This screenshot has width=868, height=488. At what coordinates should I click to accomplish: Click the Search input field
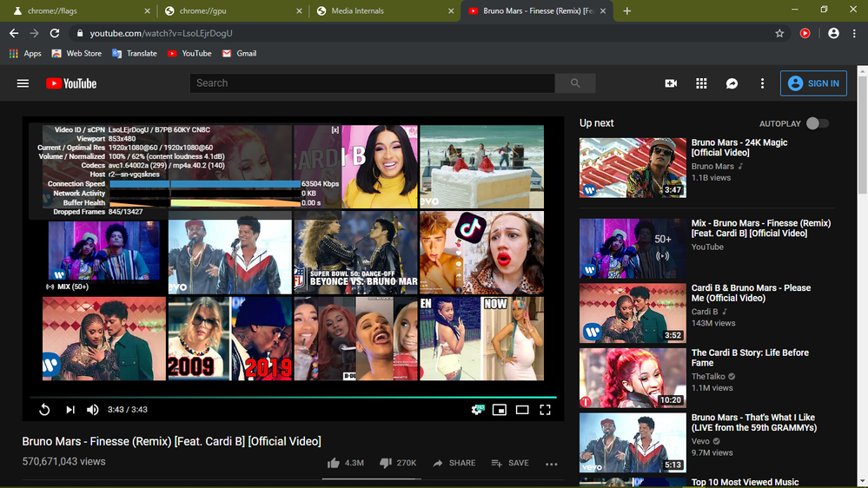click(x=372, y=83)
